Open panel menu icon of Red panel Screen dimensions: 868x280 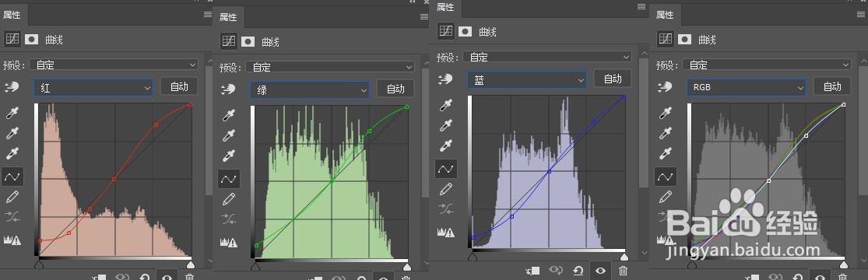208,15
